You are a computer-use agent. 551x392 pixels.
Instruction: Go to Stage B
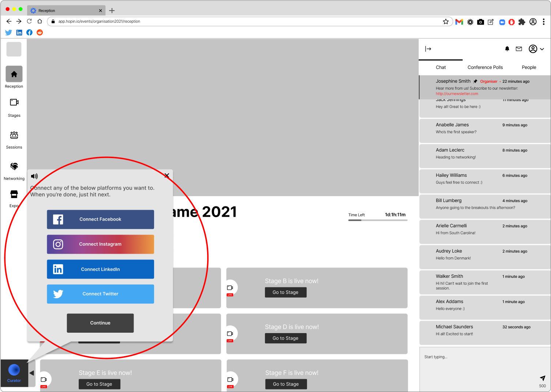(x=286, y=292)
